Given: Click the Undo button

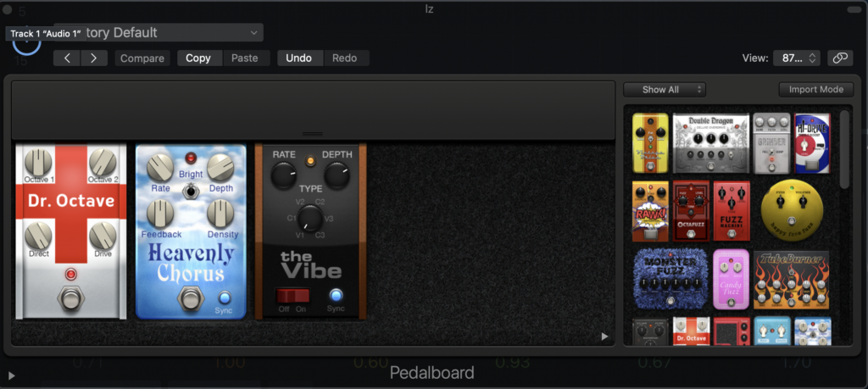Looking at the screenshot, I should coord(299,58).
